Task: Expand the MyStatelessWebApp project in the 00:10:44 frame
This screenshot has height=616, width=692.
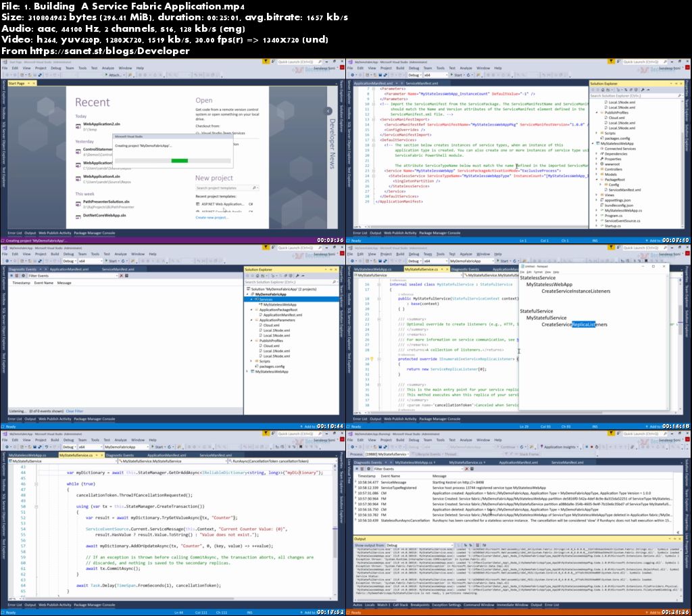Action: click(247, 371)
